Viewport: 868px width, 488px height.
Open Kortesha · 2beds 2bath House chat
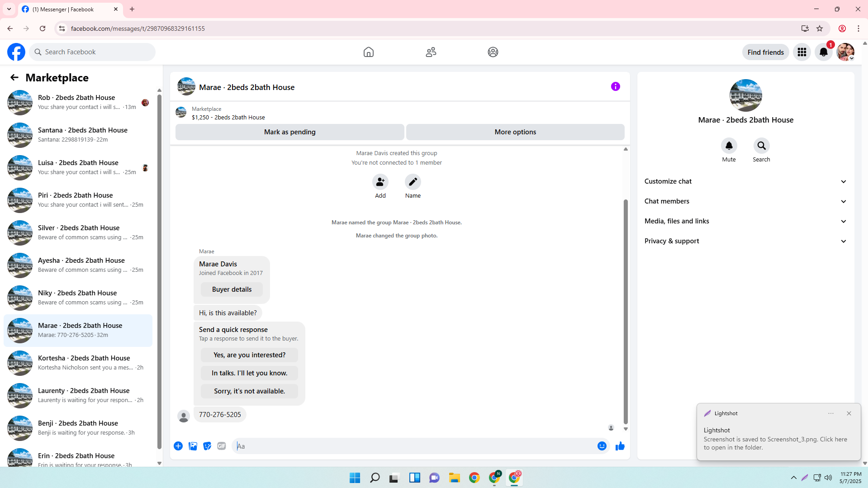78,363
